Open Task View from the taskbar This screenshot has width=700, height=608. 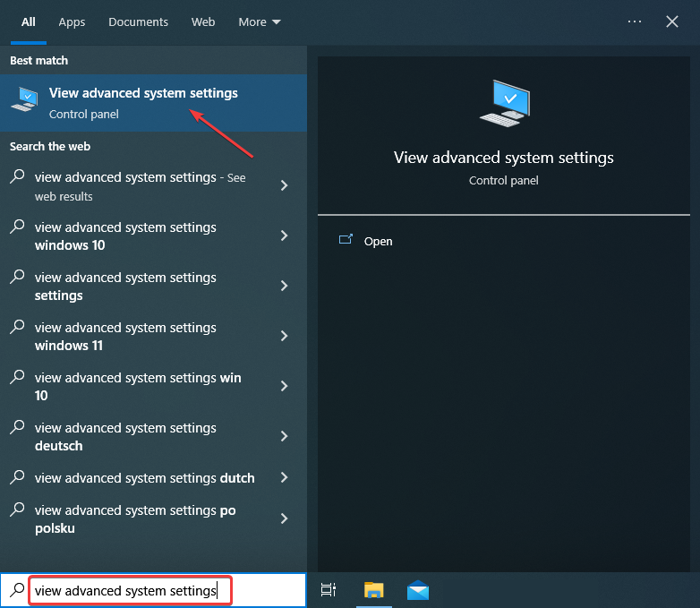329,590
